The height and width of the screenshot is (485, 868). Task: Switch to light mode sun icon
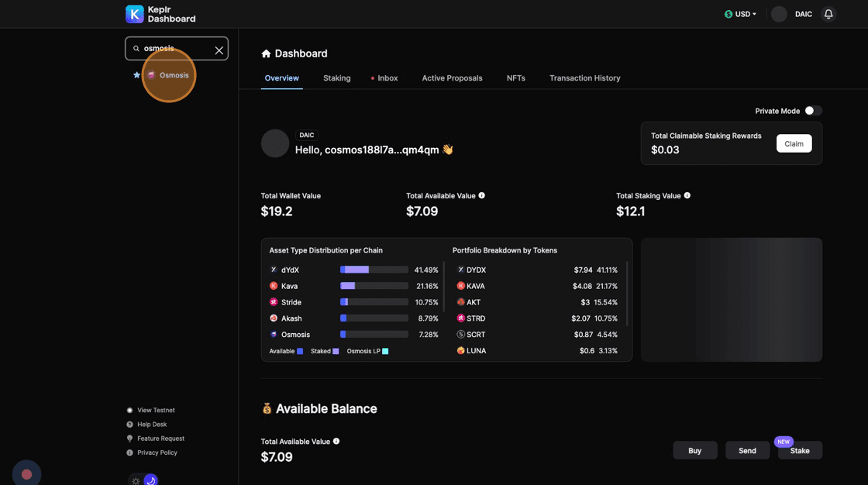[136, 481]
